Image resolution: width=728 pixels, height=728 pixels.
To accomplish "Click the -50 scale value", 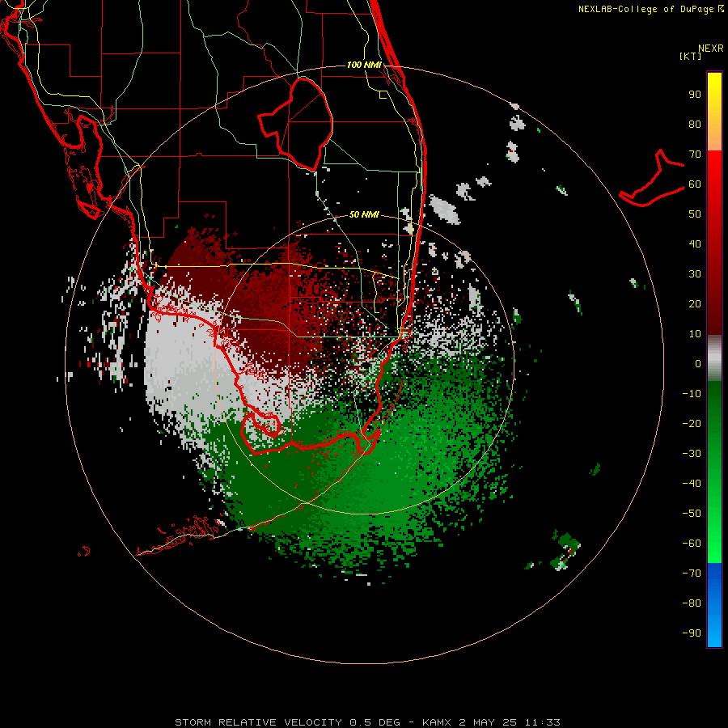I will (692, 514).
